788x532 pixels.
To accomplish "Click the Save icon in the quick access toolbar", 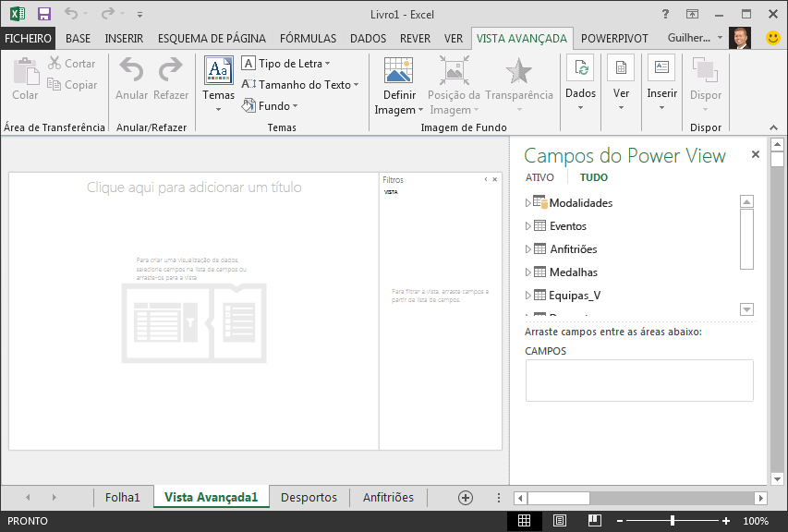I will (x=44, y=14).
